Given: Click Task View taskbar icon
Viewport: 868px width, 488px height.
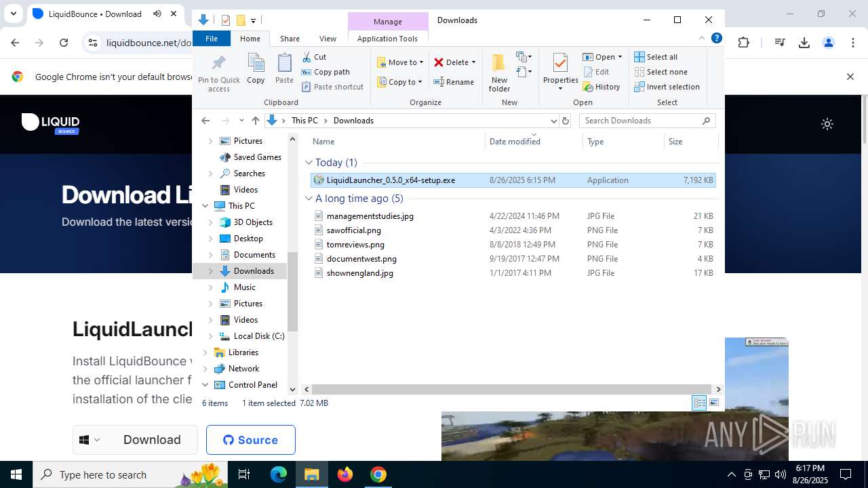Looking at the screenshot, I should [x=244, y=474].
